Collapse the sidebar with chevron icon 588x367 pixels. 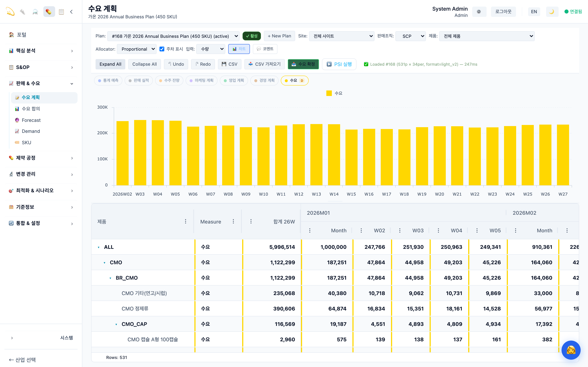(x=71, y=12)
